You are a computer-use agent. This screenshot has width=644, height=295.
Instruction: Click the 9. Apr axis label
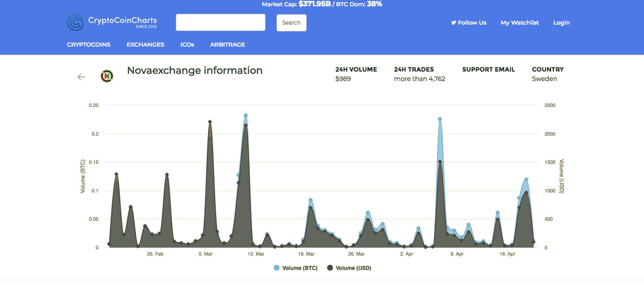tap(457, 254)
